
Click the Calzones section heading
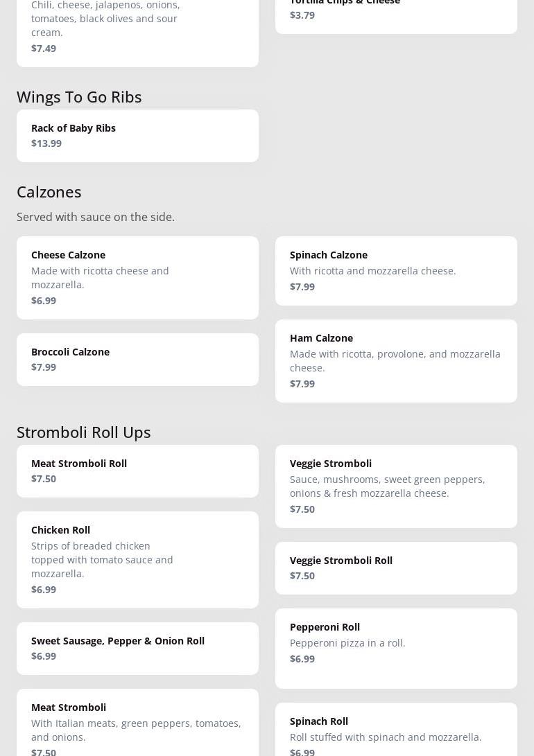click(x=49, y=191)
